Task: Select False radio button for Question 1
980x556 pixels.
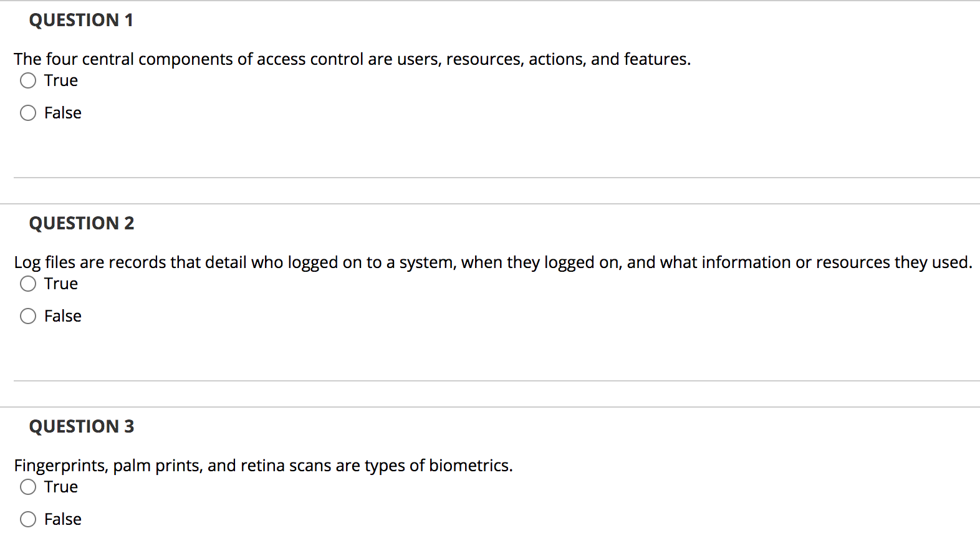Action: click(28, 113)
